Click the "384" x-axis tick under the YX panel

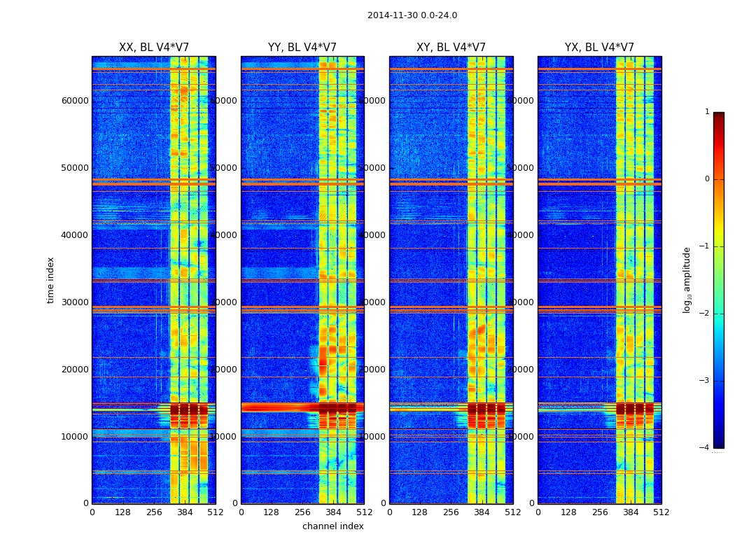631,512
